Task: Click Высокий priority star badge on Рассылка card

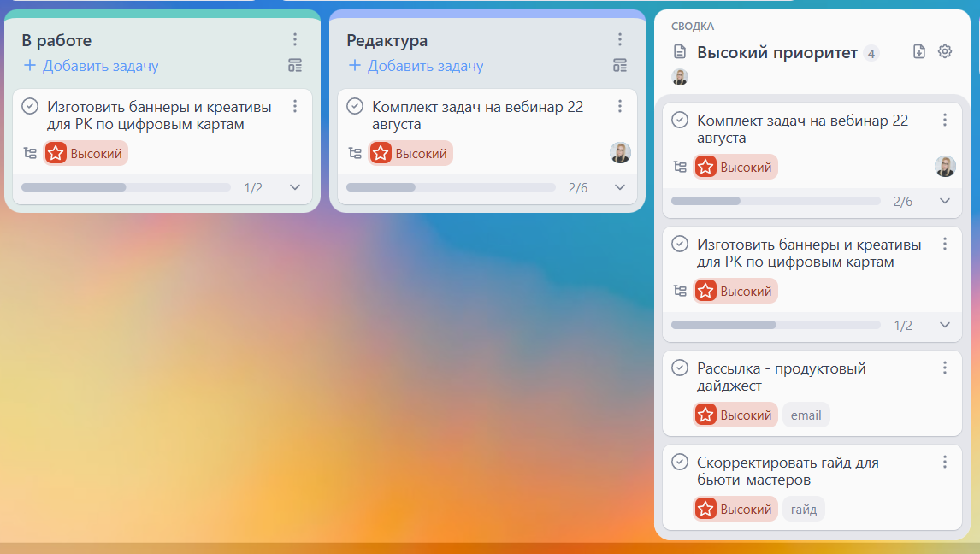Action: coord(706,415)
